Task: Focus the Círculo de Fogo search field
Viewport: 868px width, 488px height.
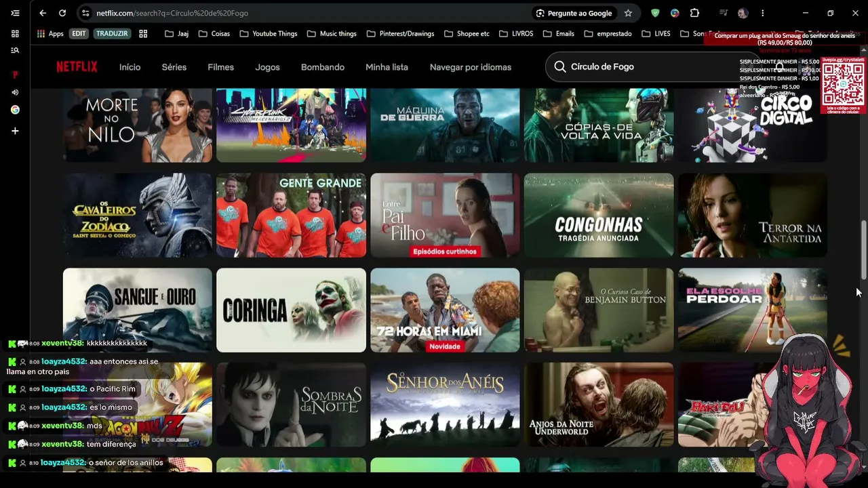Action: coord(654,66)
